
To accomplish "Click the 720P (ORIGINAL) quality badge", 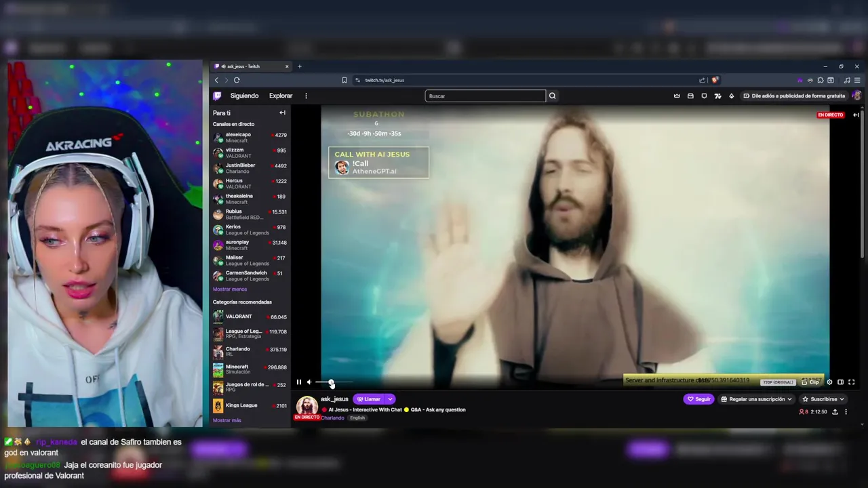I will click(778, 382).
